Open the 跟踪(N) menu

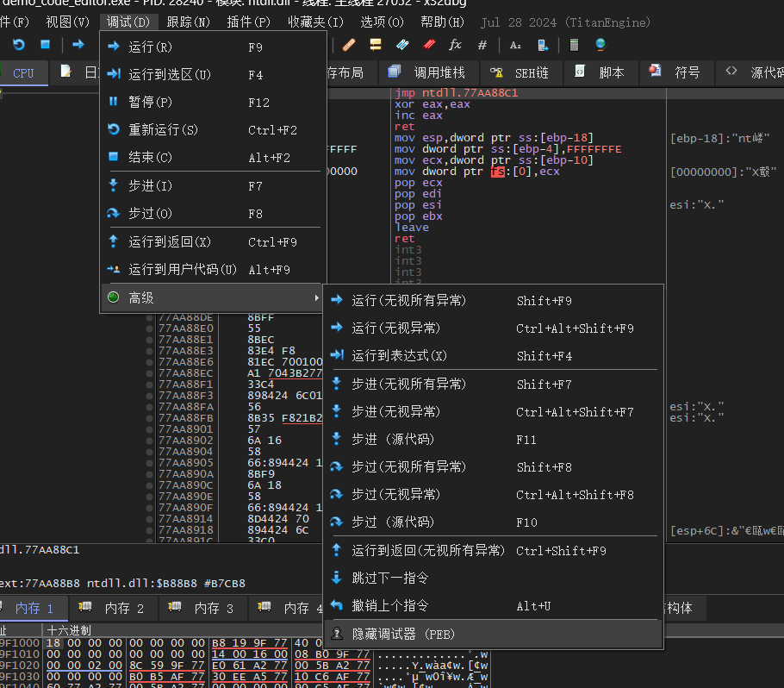tap(188, 22)
